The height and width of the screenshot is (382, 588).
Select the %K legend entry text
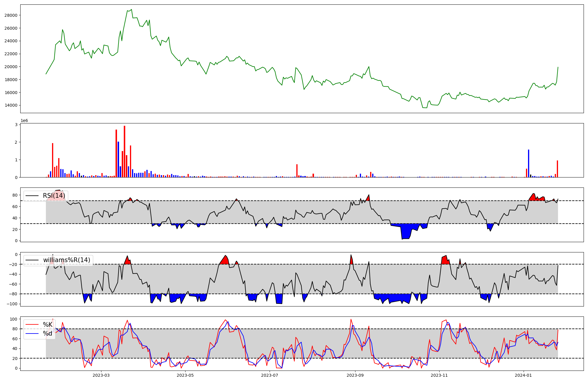[48, 325]
